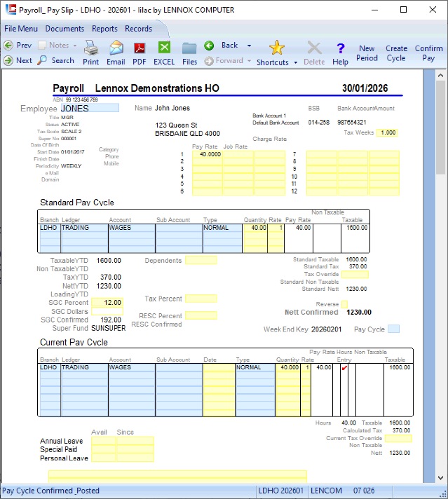This screenshot has width=448, height=499.
Task: Expand the Shortcuts dropdown arrow
Action: click(x=295, y=62)
